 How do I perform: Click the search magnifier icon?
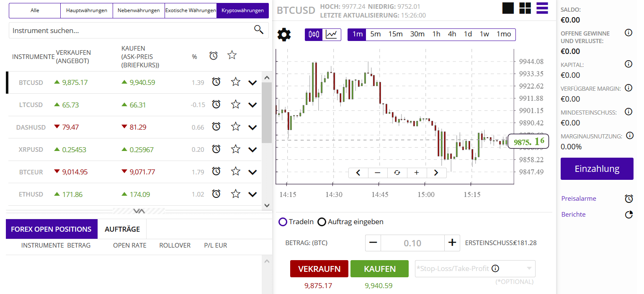point(259,30)
